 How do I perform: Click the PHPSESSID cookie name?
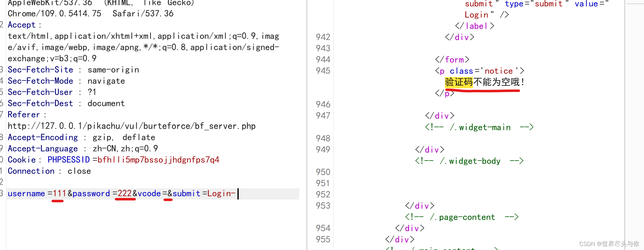69,160
